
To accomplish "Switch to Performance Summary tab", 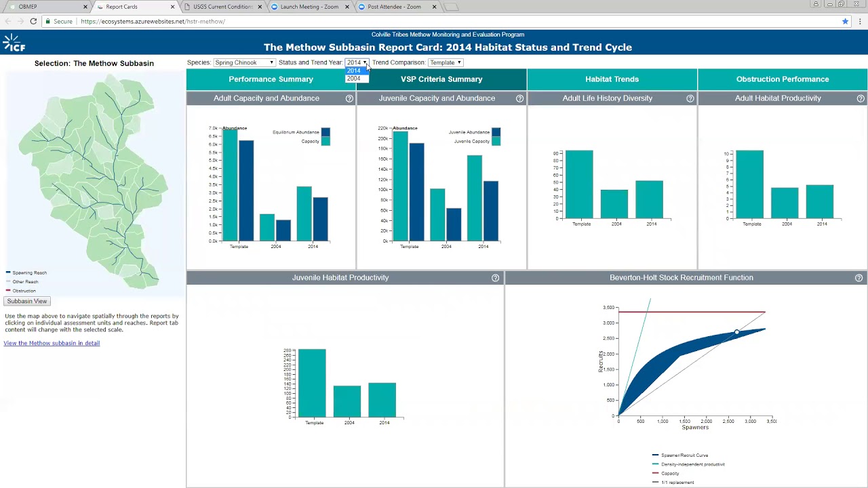I will click(x=271, y=79).
